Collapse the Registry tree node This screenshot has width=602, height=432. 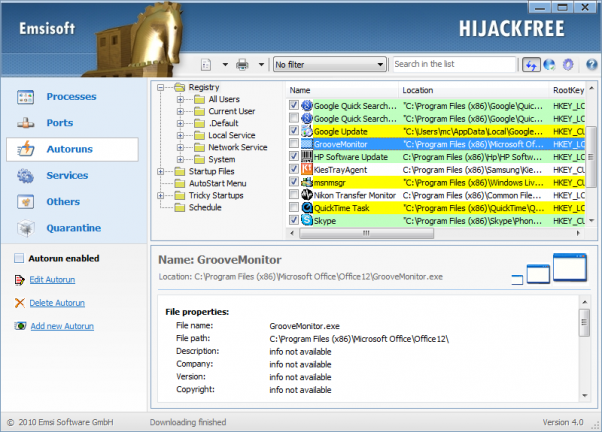click(160, 88)
